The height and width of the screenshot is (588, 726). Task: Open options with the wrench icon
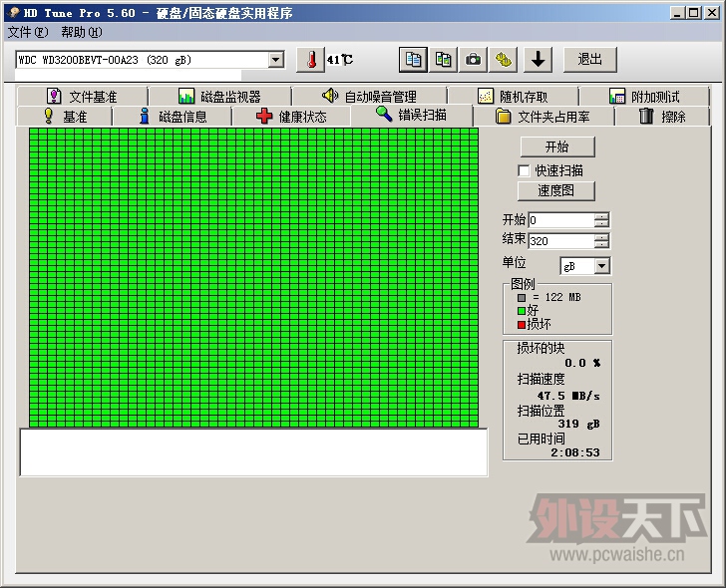pyautogui.click(x=504, y=60)
